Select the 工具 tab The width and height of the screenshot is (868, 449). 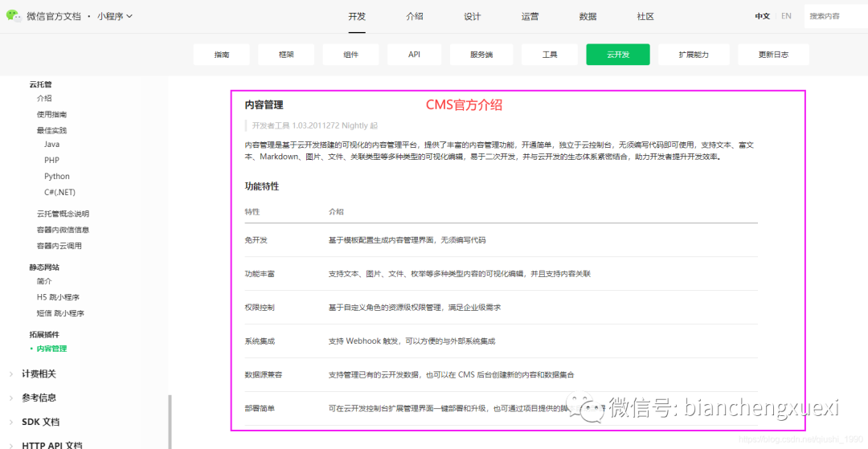point(550,55)
